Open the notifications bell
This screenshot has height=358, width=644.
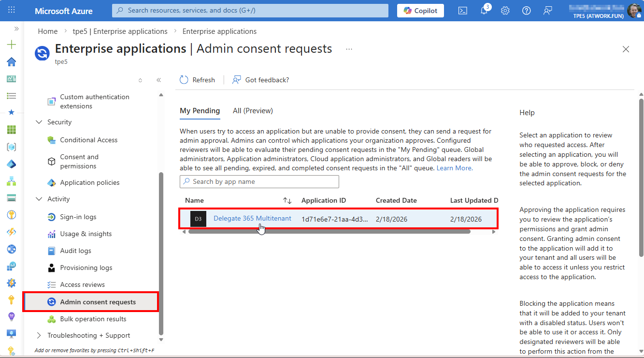484,11
